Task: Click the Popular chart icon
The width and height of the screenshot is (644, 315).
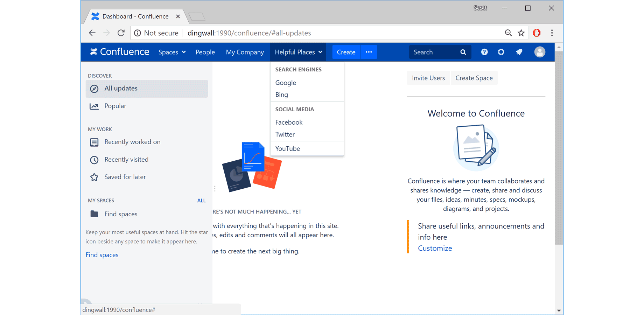Action: pos(94,106)
